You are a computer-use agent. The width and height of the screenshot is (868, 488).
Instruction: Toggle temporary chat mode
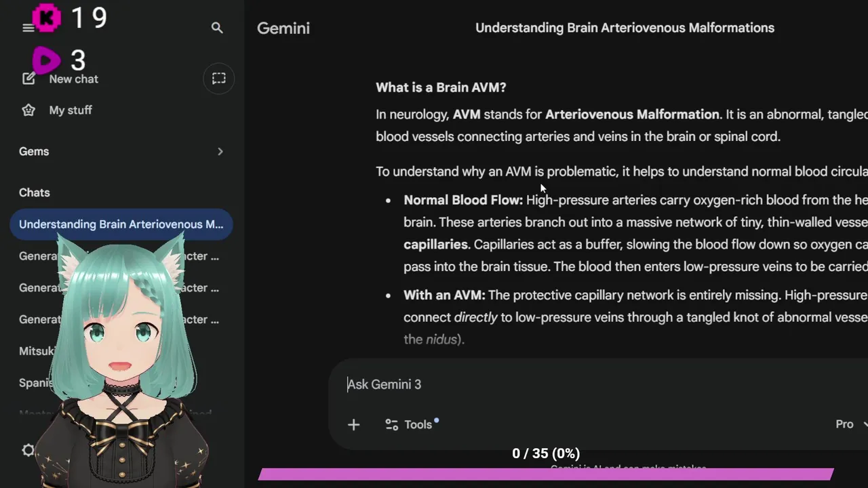pyautogui.click(x=218, y=79)
